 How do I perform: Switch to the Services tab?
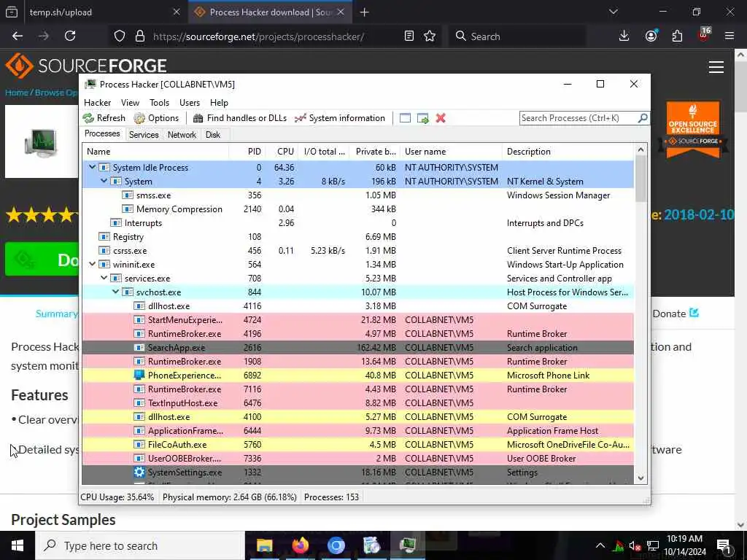click(144, 135)
